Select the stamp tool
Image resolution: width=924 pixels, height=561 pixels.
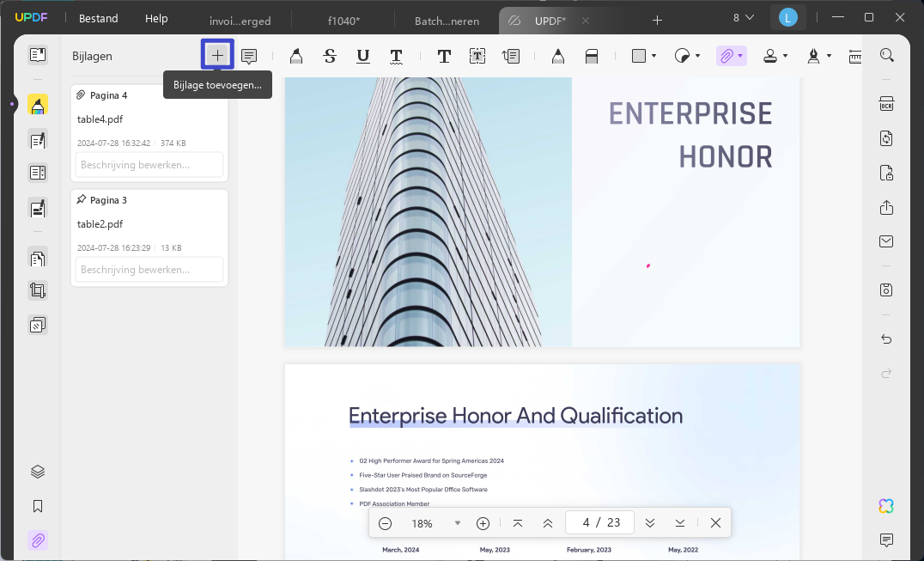769,56
